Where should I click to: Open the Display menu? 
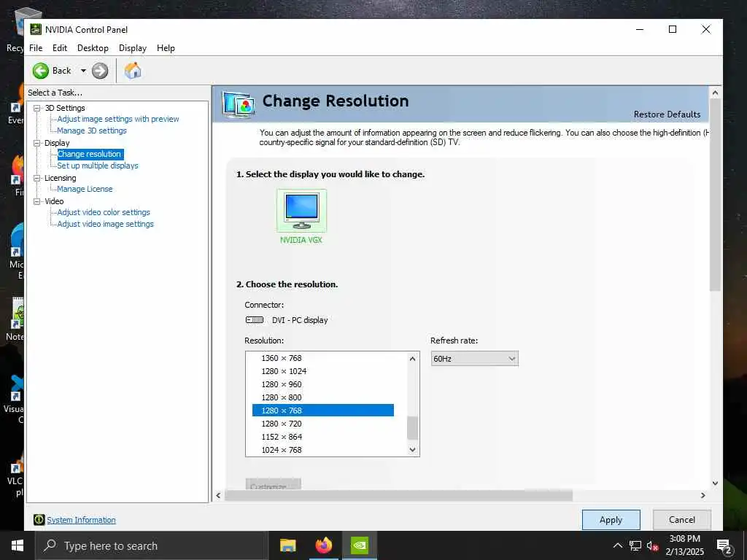(133, 48)
